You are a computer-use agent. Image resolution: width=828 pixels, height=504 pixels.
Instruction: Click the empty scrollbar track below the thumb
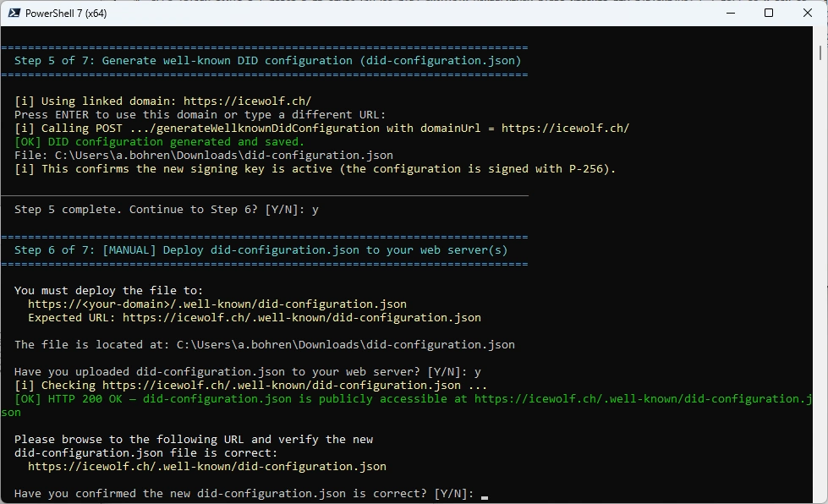(x=821, y=296)
